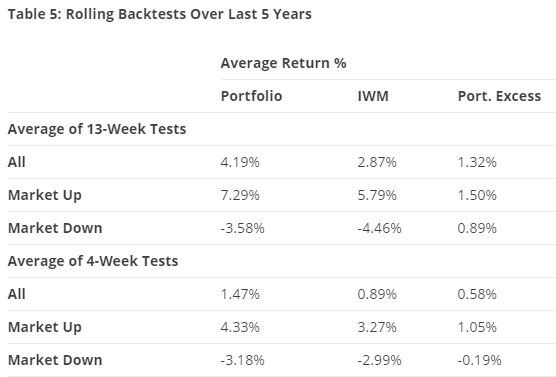Image resolution: width=556 pixels, height=377 pixels.
Task: Select the 1.47% four-week portfolio value
Action: click(x=240, y=294)
